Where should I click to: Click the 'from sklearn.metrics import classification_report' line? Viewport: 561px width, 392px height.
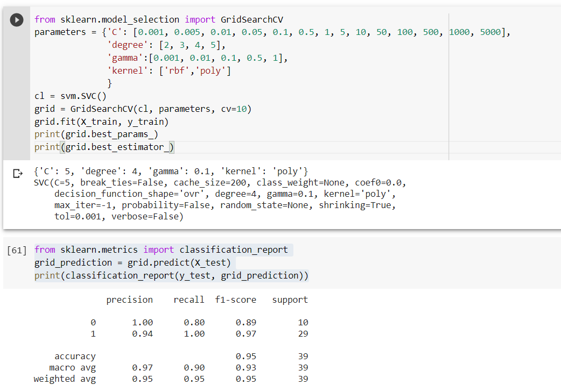(x=161, y=250)
